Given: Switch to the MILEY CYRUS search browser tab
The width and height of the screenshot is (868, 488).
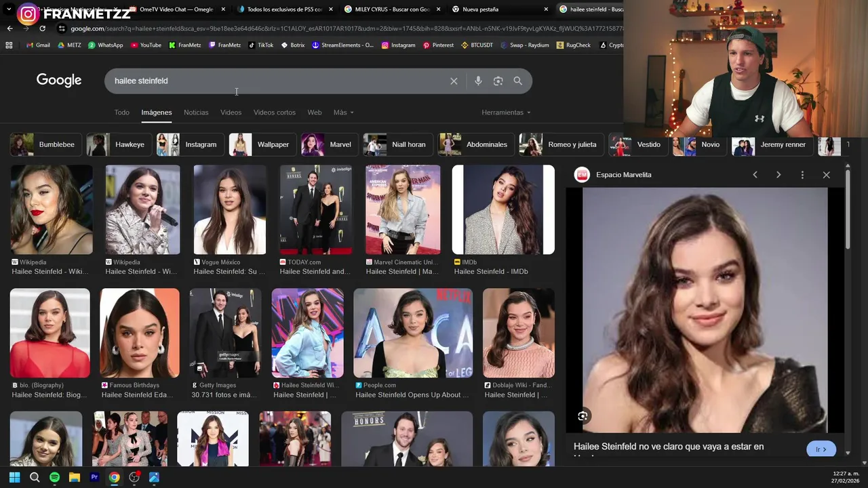Looking at the screenshot, I should [x=391, y=9].
